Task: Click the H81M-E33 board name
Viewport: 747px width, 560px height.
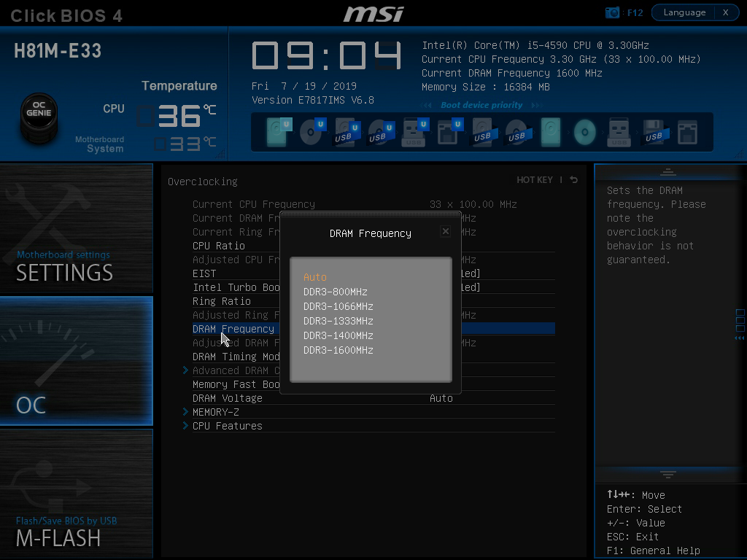Action: pos(58,50)
